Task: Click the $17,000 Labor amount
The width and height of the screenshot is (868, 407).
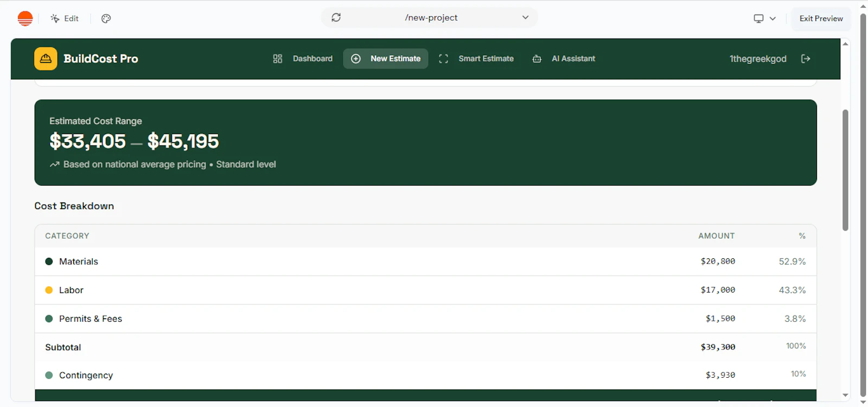Action: pos(718,290)
